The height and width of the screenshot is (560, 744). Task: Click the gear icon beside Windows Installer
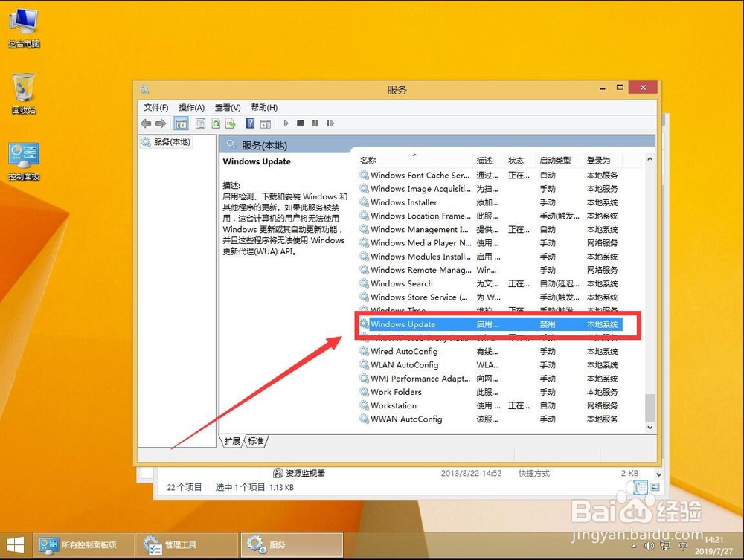pos(364,202)
